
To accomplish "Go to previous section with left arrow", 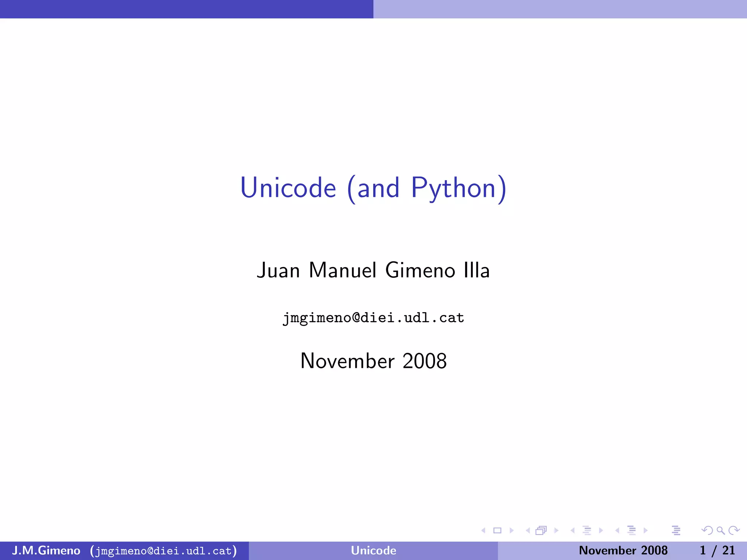I will (617, 530).
